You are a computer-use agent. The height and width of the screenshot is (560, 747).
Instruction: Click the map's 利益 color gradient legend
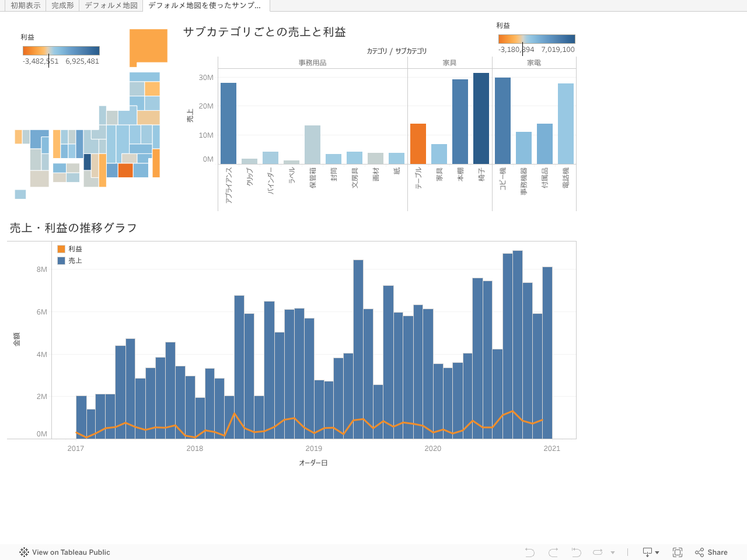61,51
